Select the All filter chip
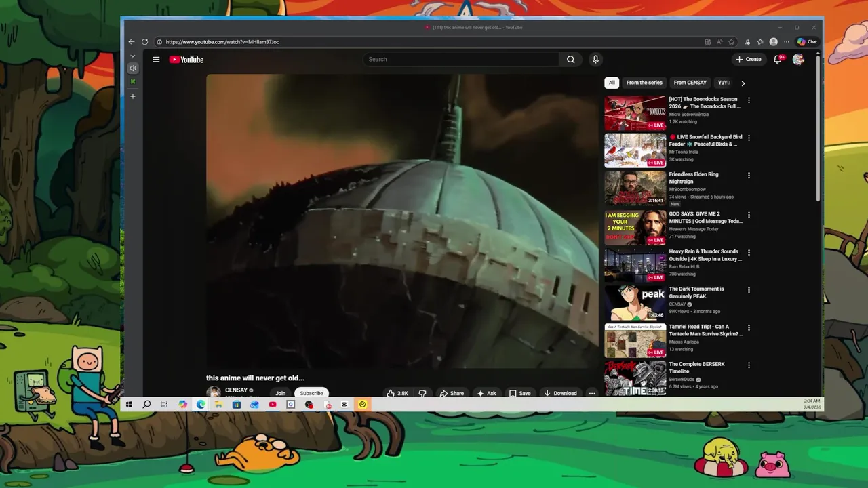 click(612, 83)
